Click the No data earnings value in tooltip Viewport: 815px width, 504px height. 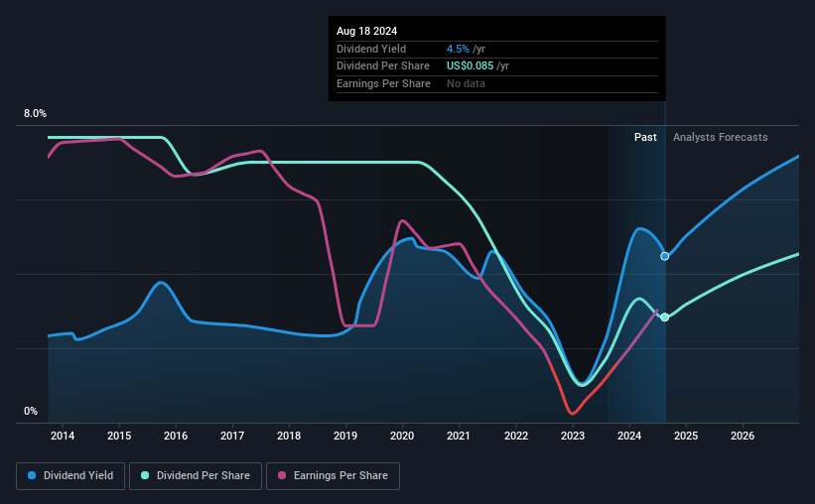(x=466, y=83)
